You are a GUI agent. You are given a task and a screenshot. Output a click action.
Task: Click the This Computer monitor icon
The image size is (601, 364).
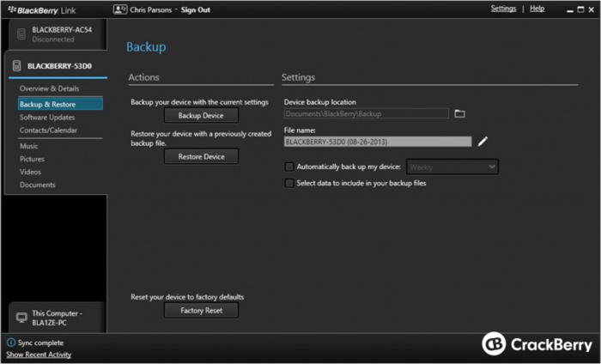[x=21, y=318]
